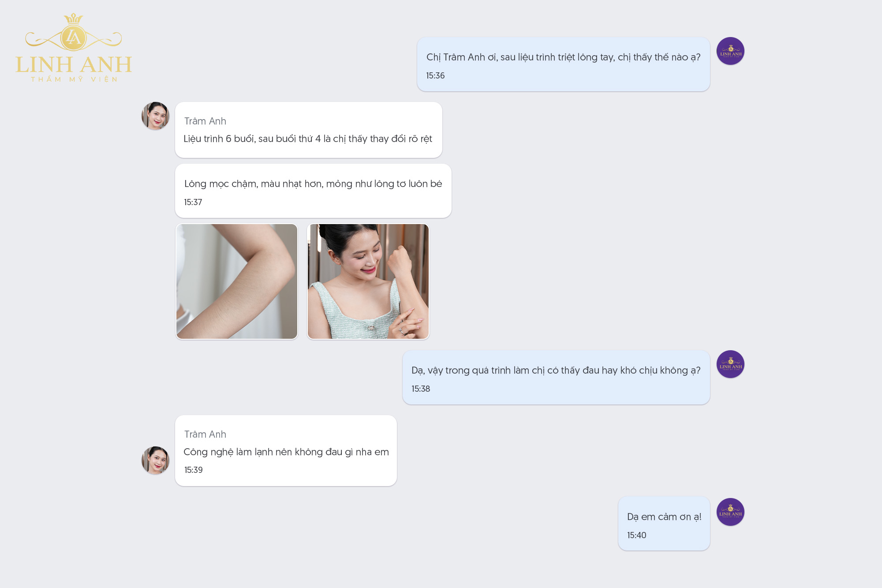Click the 15:37 timestamp
Screen dimensions: 882x588
click(193, 202)
